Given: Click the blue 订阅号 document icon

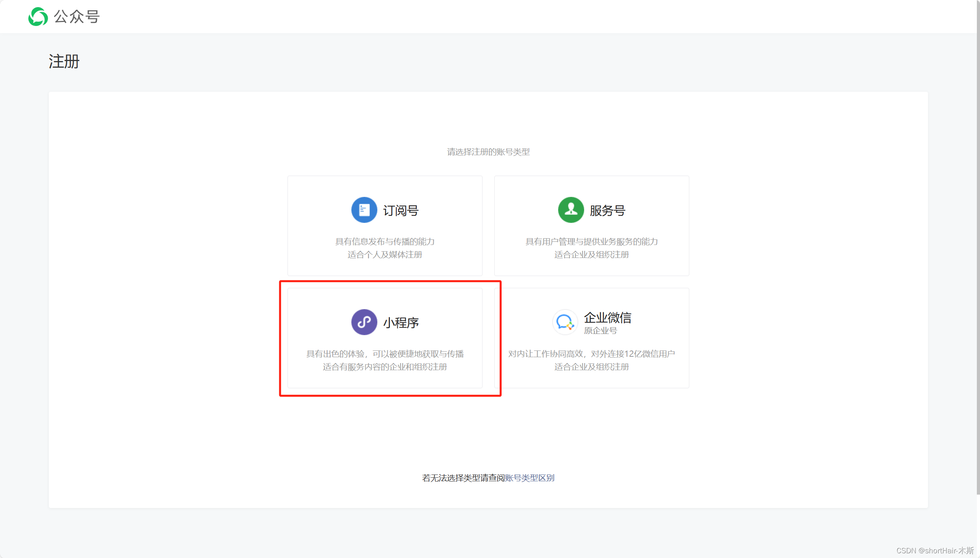Looking at the screenshot, I should click(364, 210).
